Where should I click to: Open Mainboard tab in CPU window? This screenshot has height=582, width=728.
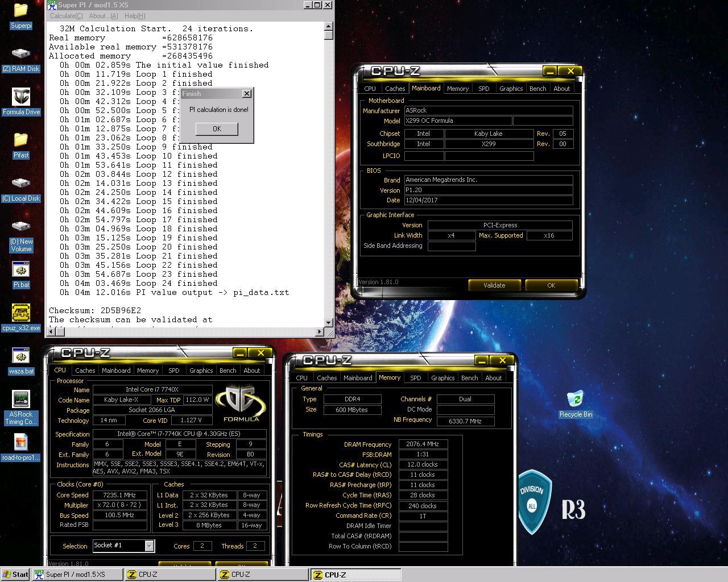116,371
